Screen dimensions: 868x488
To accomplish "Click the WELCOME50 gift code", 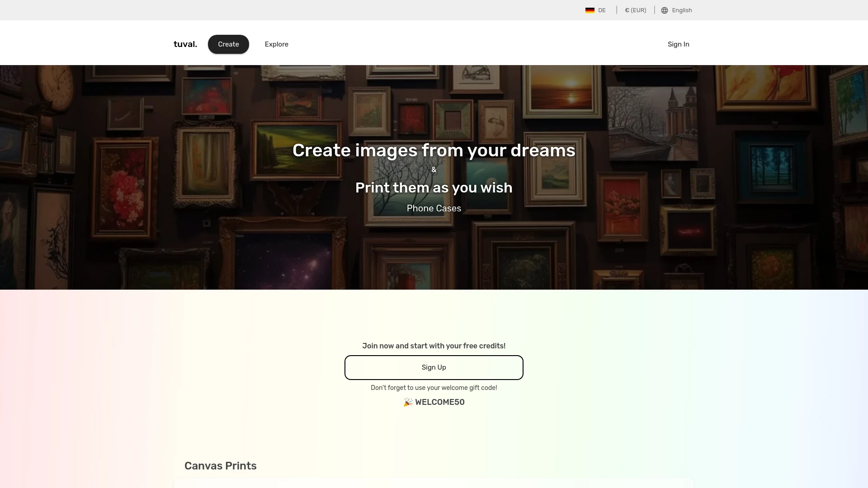I will click(x=440, y=402).
